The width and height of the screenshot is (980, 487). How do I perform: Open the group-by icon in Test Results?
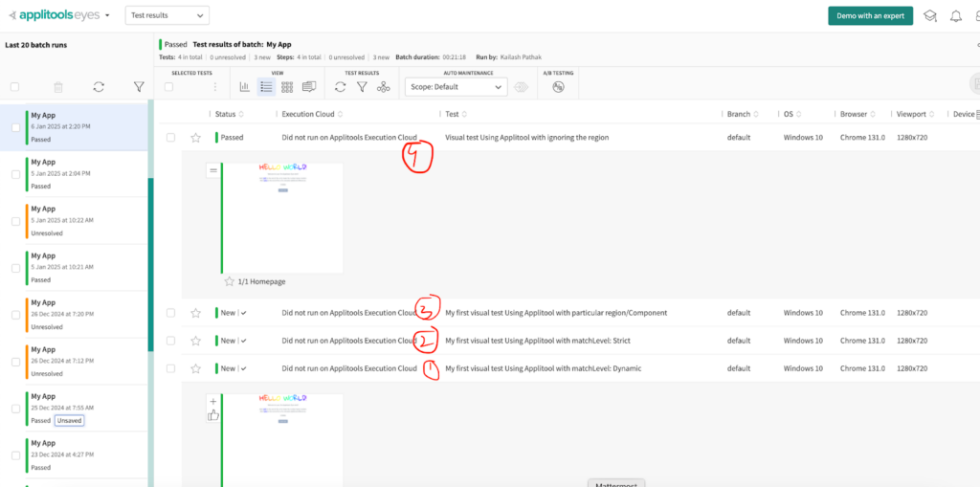[384, 87]
